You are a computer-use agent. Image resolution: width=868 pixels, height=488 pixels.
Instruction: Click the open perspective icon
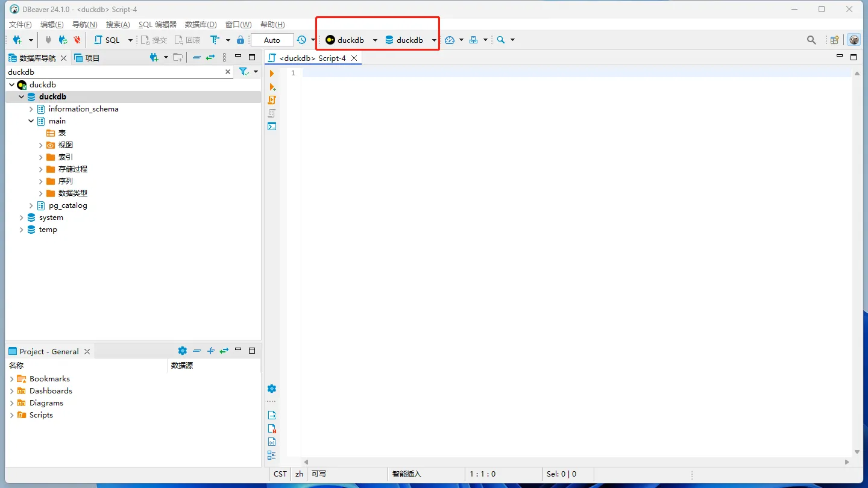coord(834,40)
